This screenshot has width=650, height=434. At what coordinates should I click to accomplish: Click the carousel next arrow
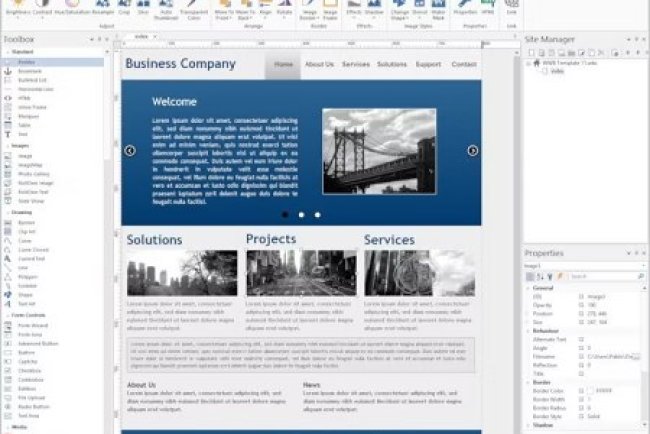[x=473, y=150]
